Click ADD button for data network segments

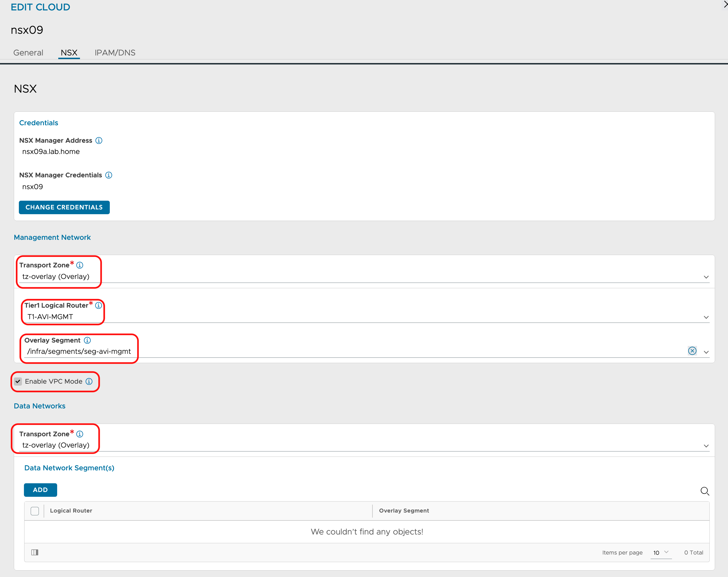pyautogui.click(x=40, y=490)
